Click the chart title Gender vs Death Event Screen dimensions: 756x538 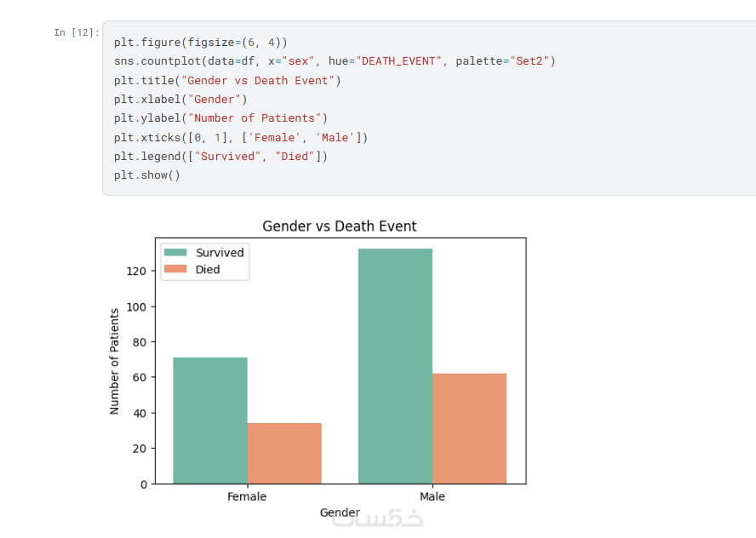pos(339,226)
